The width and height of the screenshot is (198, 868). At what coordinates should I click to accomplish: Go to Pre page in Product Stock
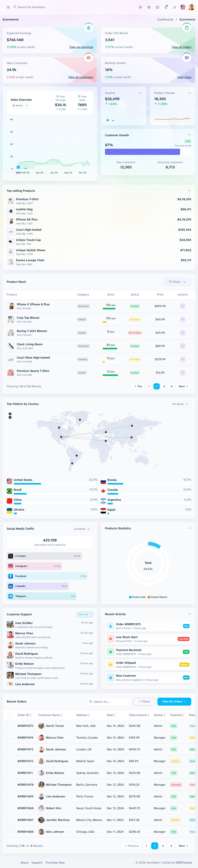(x=138, y=387)
